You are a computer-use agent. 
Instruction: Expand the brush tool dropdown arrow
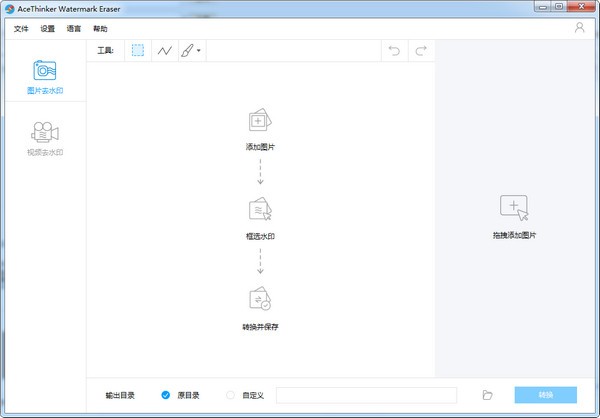[x=199, y=51]
